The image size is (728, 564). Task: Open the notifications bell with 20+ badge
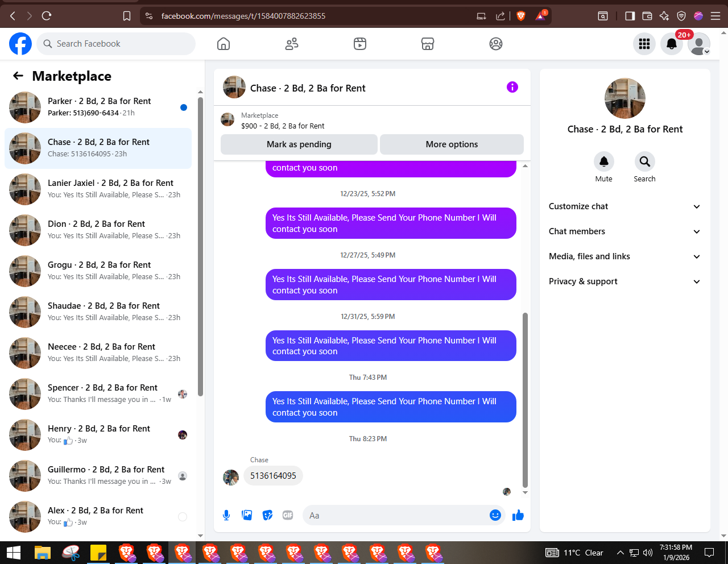(x=672, y=44)
